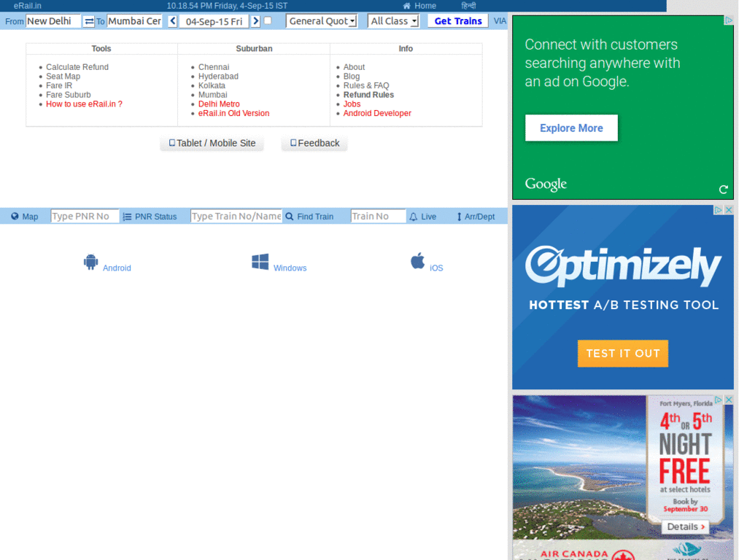Screen dimensions: 747x560
Task: Swap From and To stations icon
Action: 89,21
